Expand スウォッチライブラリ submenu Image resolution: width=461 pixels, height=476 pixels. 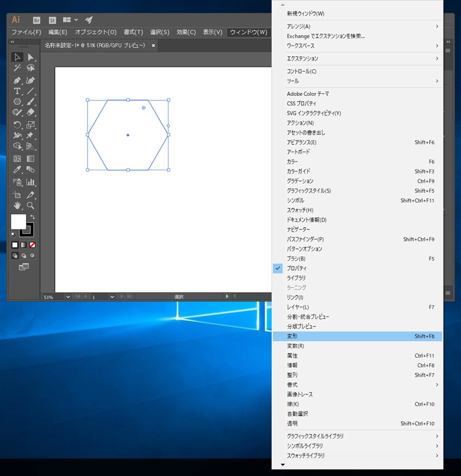coord(357,456)
